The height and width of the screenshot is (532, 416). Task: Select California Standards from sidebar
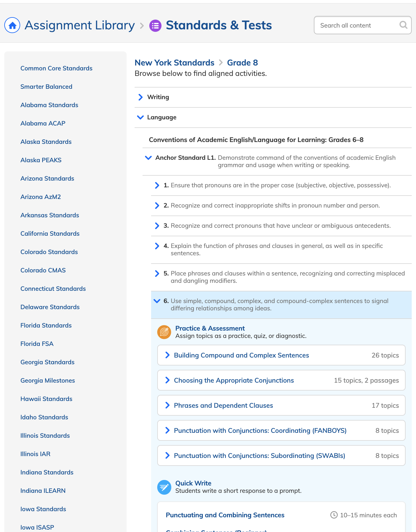click(x=50, y=234)
